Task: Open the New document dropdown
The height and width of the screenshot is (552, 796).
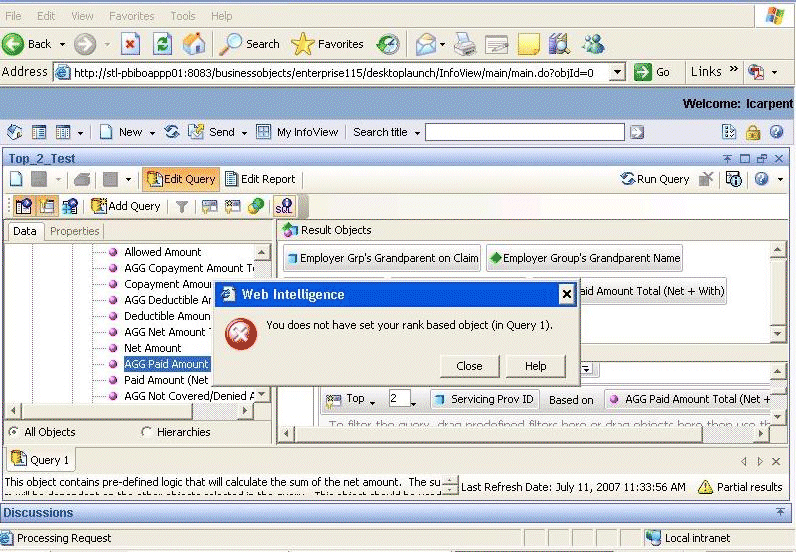Action: pyautogui.click(x=128, y=132)
